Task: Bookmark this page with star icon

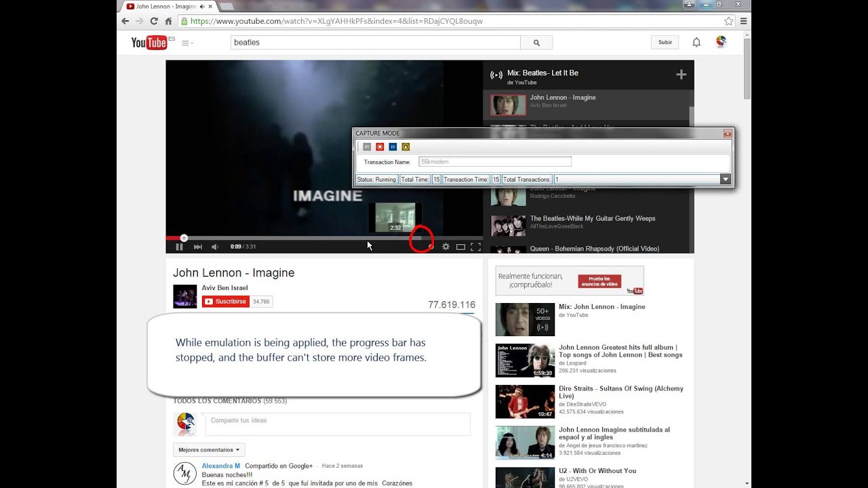Action: (729, 21)
